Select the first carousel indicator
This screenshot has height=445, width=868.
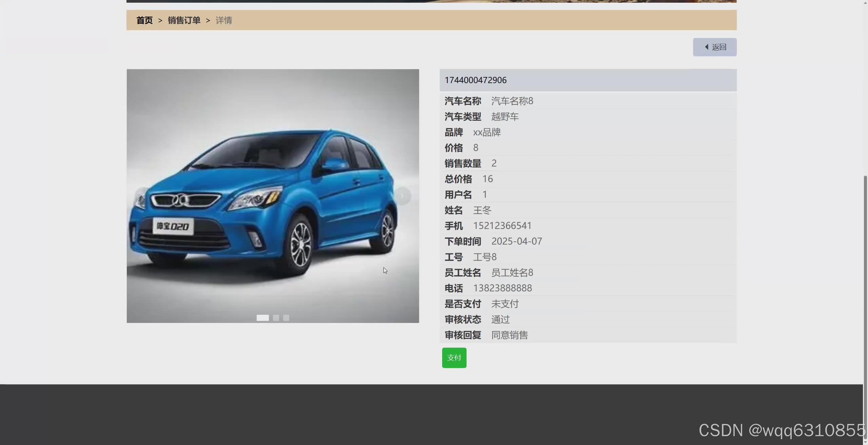[262, 318]
